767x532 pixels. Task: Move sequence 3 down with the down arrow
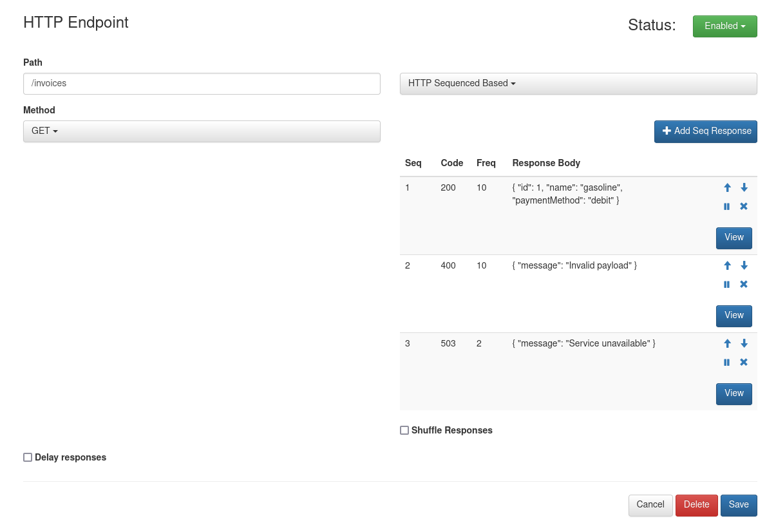[744, 343]
